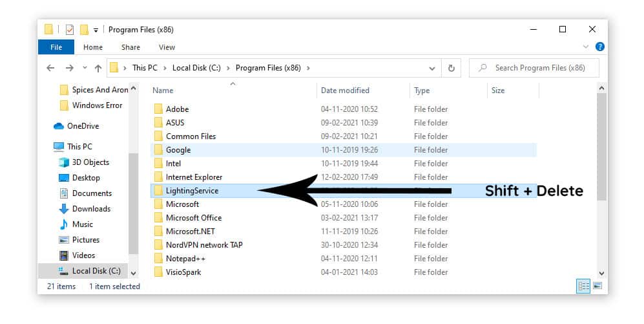
Task: Open the File menu tab
Action: 56,47
